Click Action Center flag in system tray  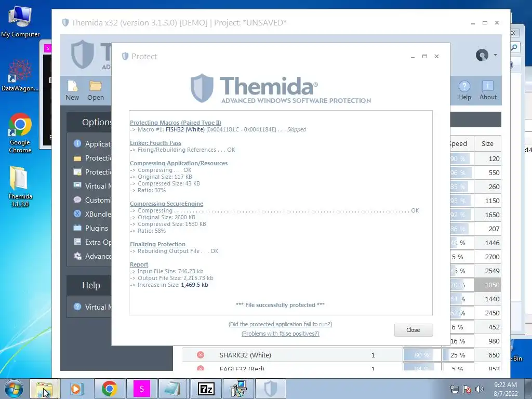coord(467,389)
